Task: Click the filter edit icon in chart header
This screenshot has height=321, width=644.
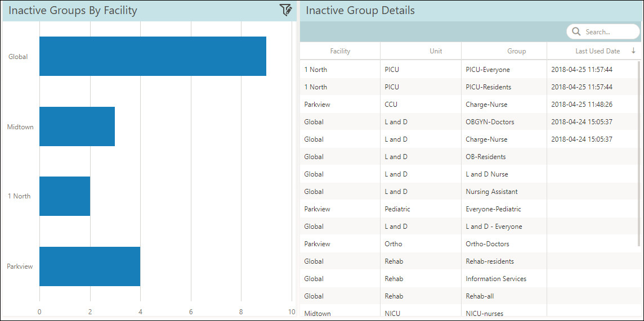Action: click(286, 10)
